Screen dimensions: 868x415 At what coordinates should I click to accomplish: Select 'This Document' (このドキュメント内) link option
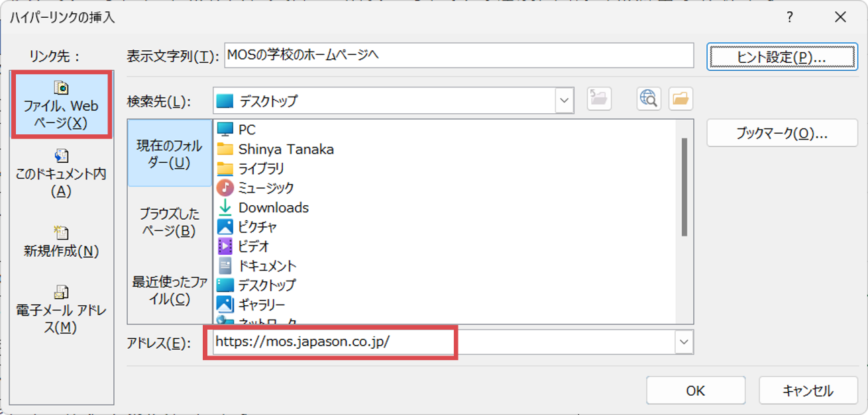coord(61,174)
